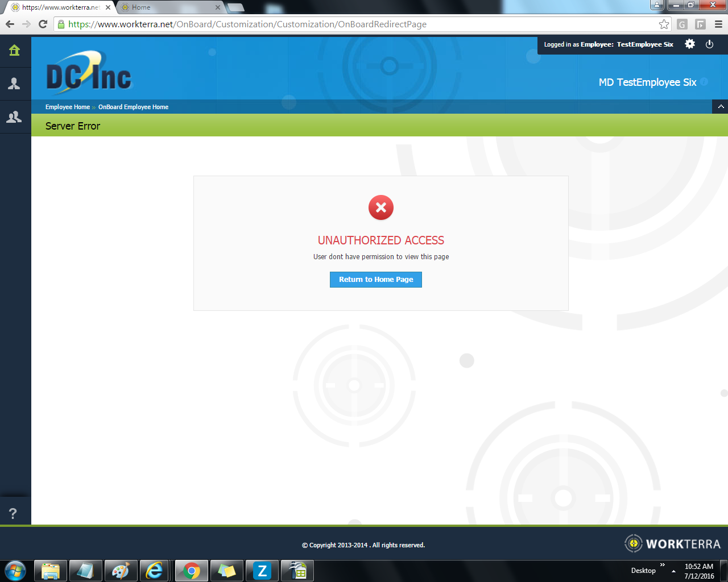Open Internet Explorer from taskbar
The image size is (728, 582).
click(x=154, y=571)
